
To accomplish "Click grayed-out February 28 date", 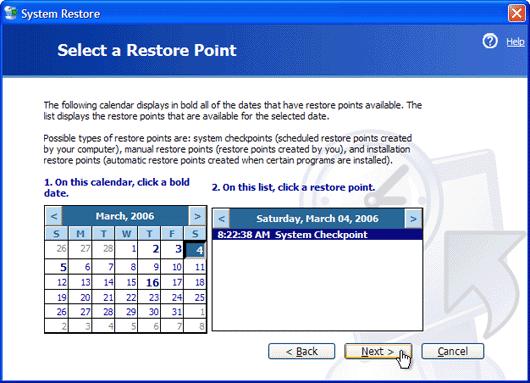I will pos(103,249).
